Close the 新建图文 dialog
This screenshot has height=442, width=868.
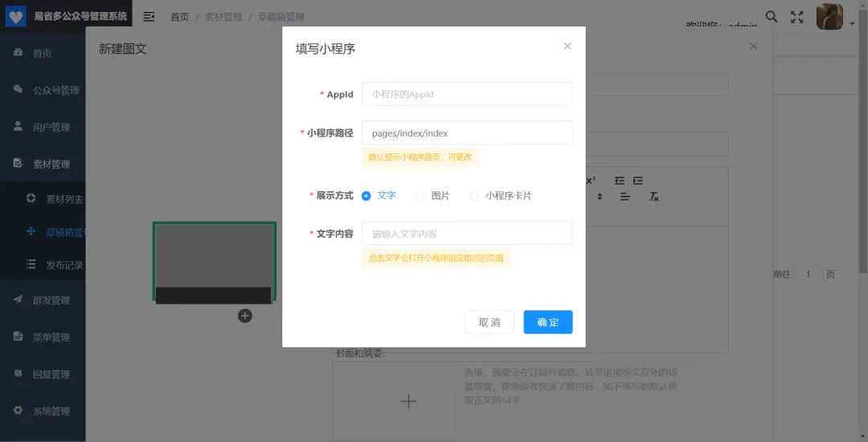753,47
